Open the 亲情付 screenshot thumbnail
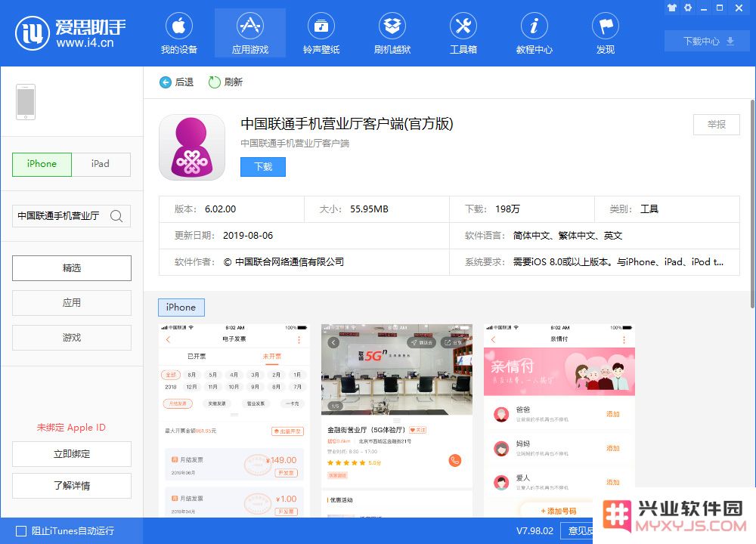Image resolution: width=756 pixels, height=544 pixels. point(559,420)
